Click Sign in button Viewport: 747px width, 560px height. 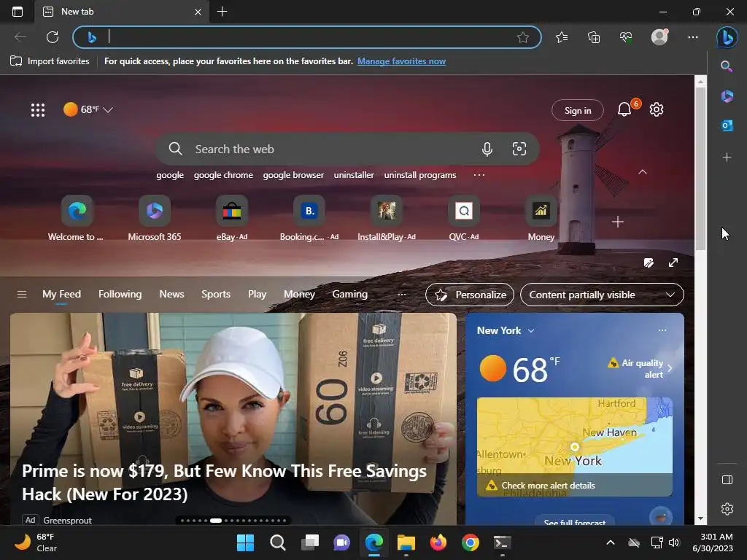pyautogui.click(x=578, y=111)
